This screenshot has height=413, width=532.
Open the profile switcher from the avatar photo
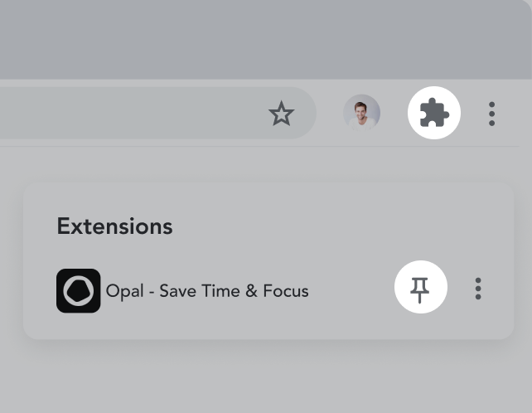coord(362,113)
